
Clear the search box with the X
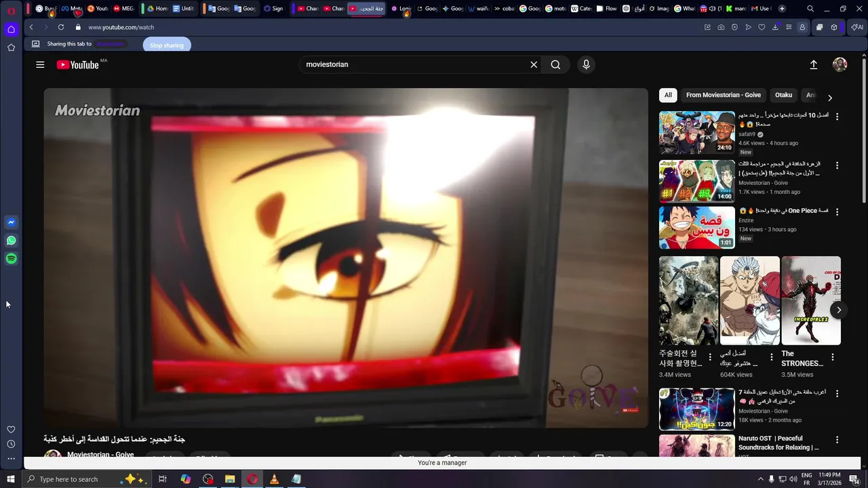534,64
